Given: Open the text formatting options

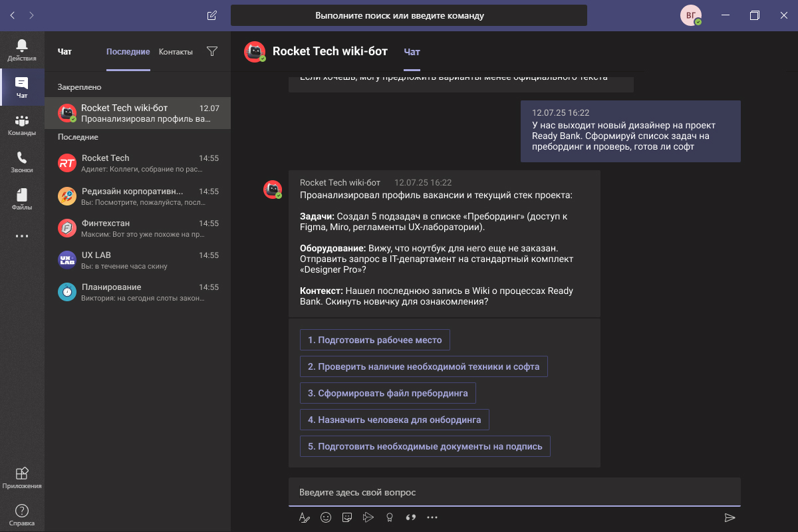Looking at the screenshot, I should click(305, 517).
